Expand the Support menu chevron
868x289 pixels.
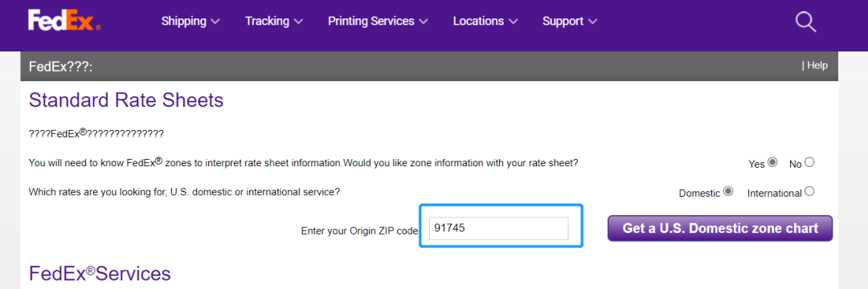pos(593,22)
